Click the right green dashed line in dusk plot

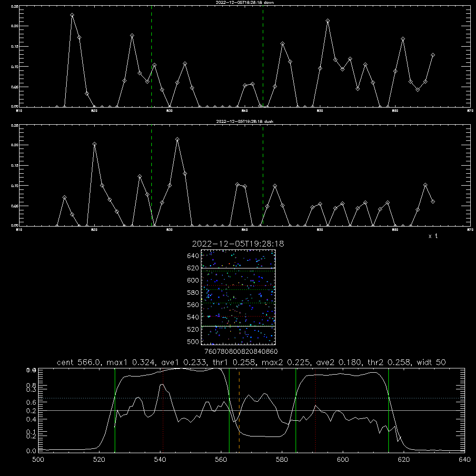coord(263,176)
